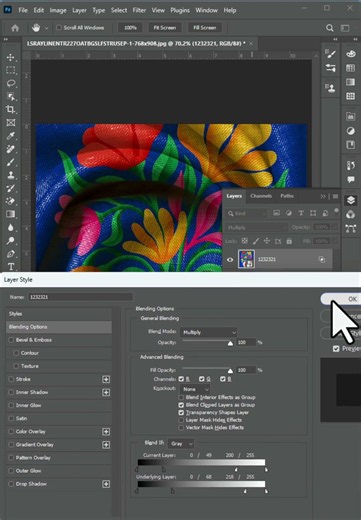This screenshot has width=361, height=520.
Task: Select the Type tool
Action: 10,267
